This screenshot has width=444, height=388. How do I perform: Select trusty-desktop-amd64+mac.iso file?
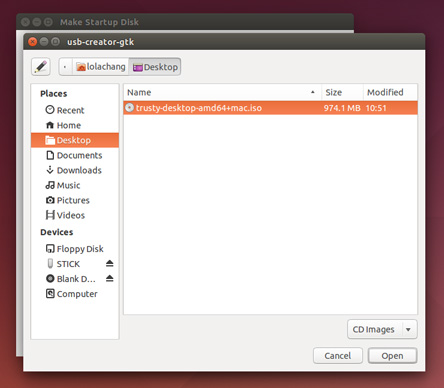[270, 108]
